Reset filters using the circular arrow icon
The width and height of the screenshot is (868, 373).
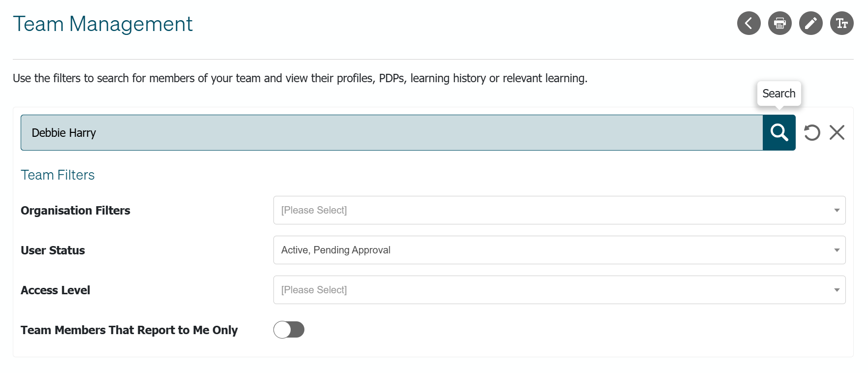click(x=812, y=132)
